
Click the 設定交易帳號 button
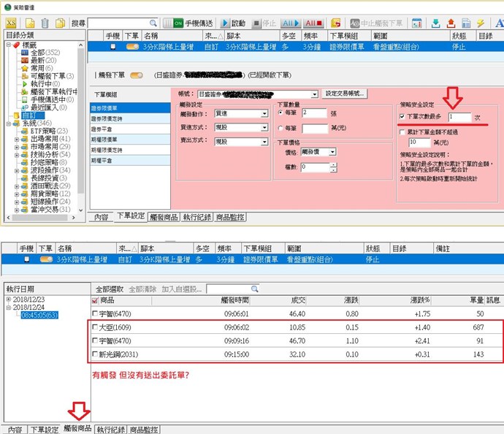coord(345,94)
